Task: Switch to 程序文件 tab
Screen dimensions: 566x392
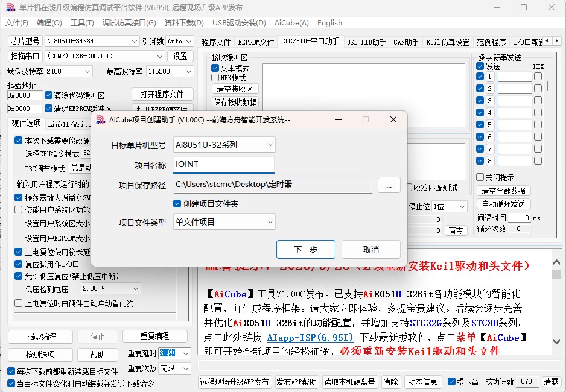Action: click(x=216, y=42)
